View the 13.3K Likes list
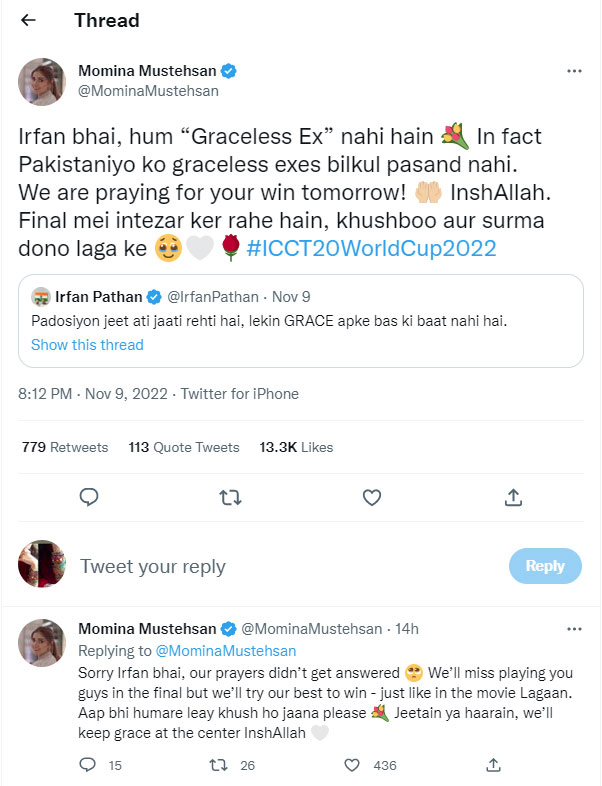 tap(296, 447)
